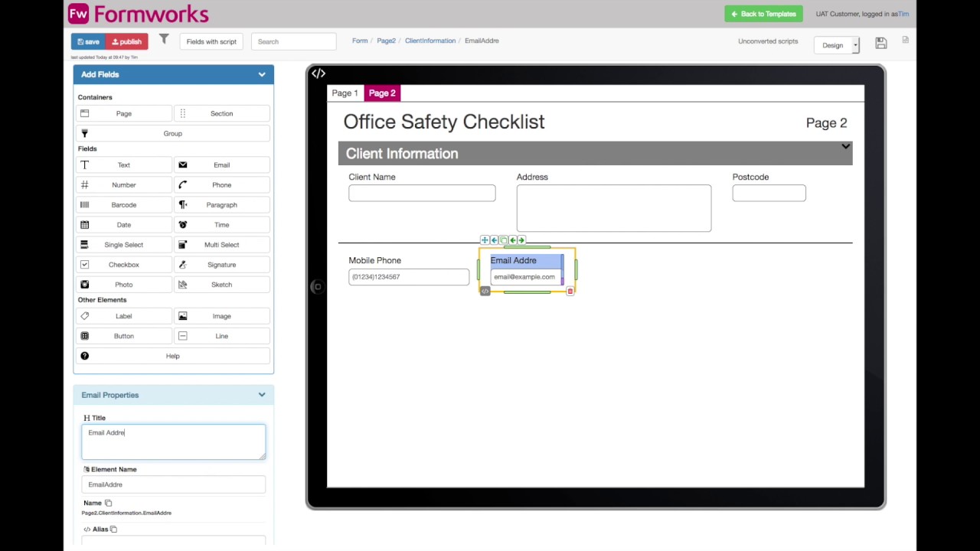
Task: Collapse the Add Fields panel
Action: click(x=262, y=74)
